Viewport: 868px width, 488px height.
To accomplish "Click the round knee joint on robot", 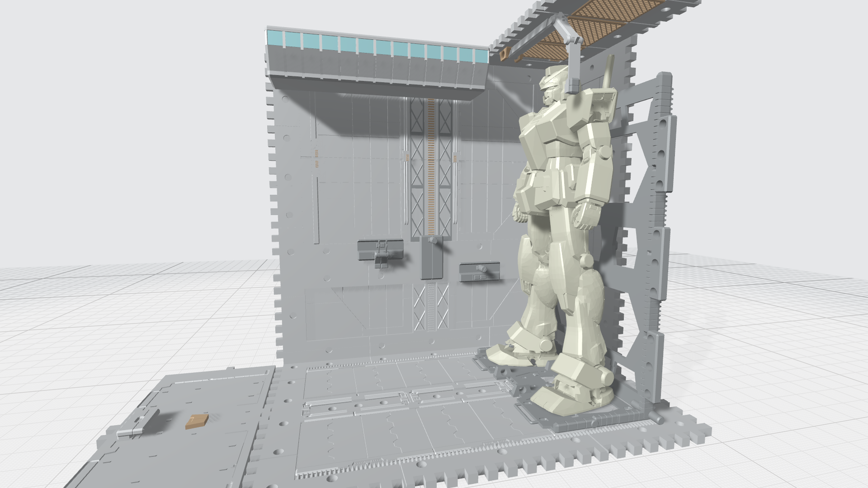I will (x=586, y=261).
